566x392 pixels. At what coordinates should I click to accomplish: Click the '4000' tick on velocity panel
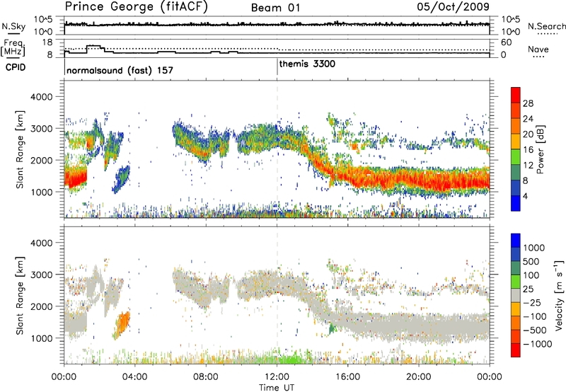(x=42, y=243)
